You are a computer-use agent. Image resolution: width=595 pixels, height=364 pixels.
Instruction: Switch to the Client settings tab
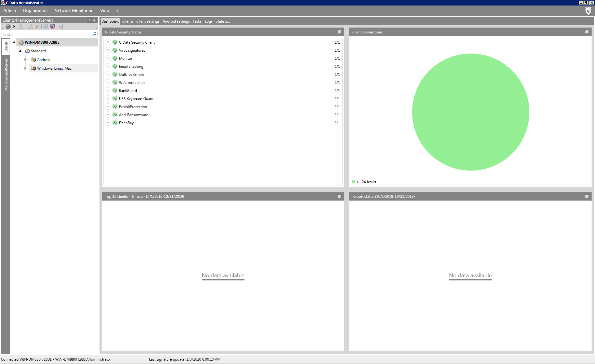click(148, 21)
